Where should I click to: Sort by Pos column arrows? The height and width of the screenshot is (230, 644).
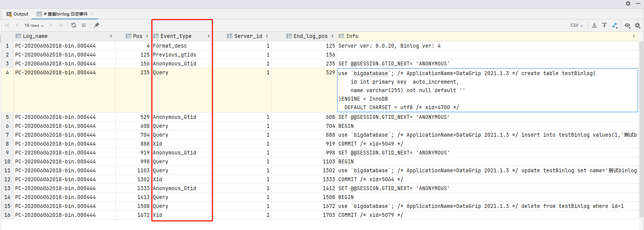[x=147, y=36]
